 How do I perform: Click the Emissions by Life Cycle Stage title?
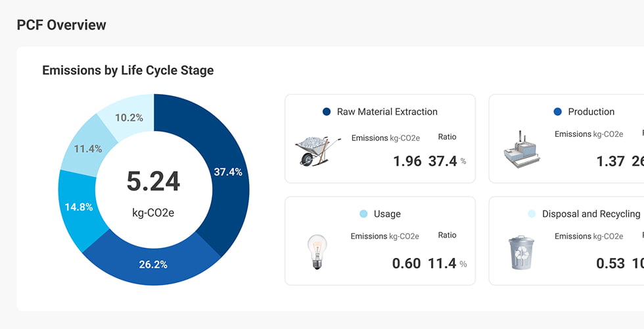point(127,70)
